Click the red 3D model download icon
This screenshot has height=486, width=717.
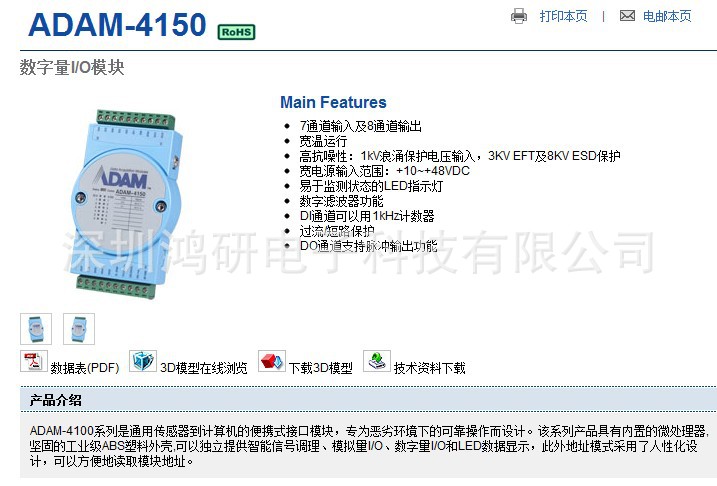tap(272, 361)
